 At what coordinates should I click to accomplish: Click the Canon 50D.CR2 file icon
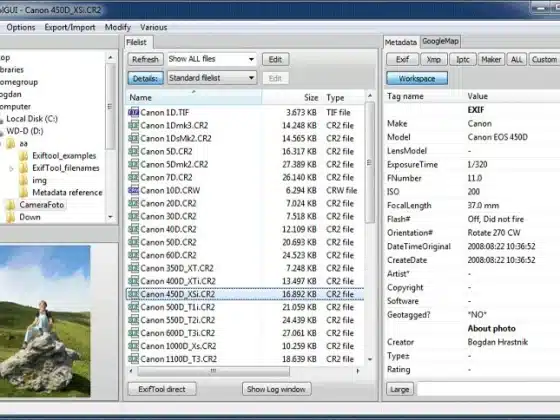pyautogui.click(x=133, y=242)
